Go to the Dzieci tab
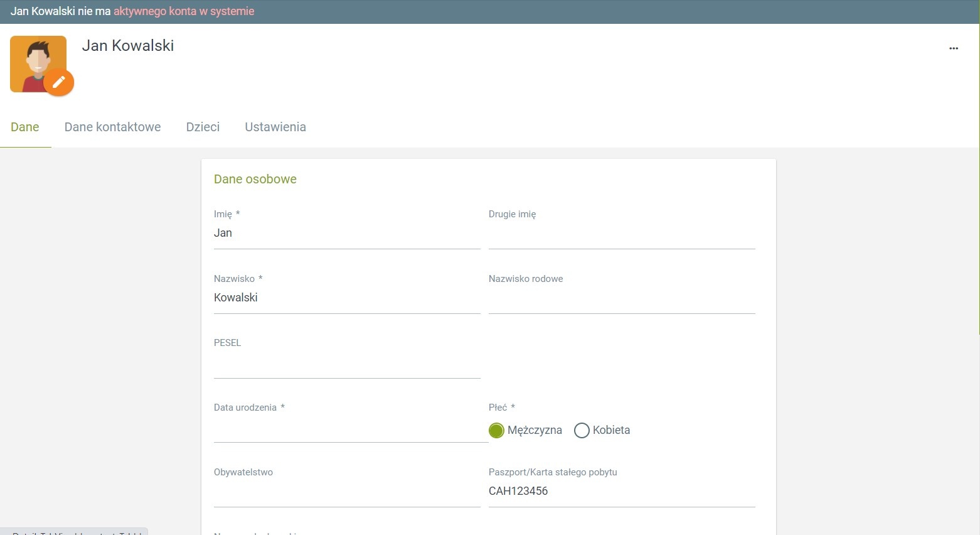 click(x=203, y=127)
